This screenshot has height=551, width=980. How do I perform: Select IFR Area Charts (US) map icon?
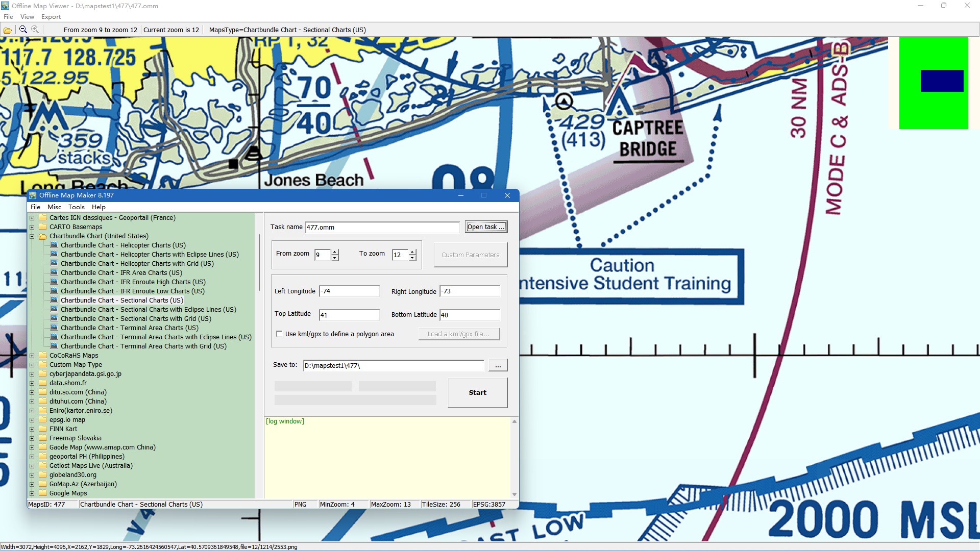click(x=54, y=272)
